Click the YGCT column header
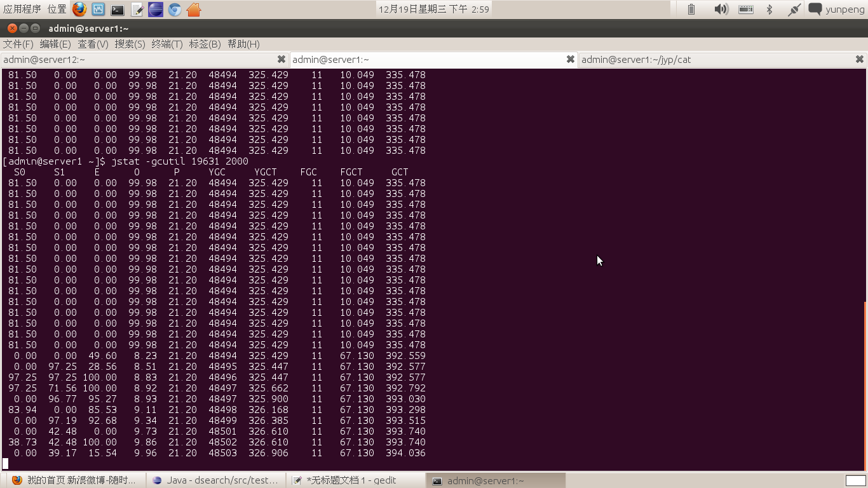The height and width of the screenshot is (488, 868). (266, 172)
